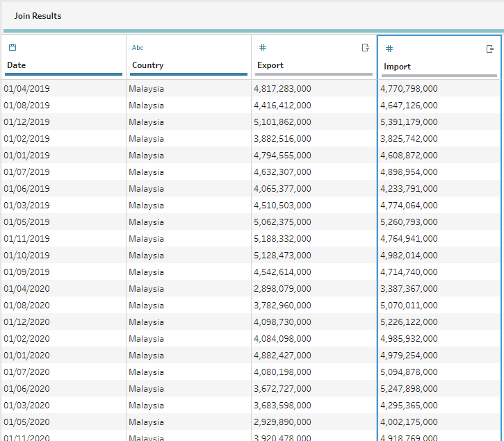This screenshot has height=441, width=504.
Task: Select the Export column header name
Action: click(270, 65)
